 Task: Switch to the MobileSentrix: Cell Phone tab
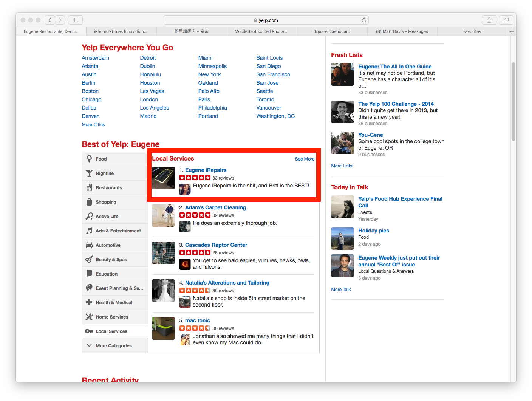(x=261, y=31)
